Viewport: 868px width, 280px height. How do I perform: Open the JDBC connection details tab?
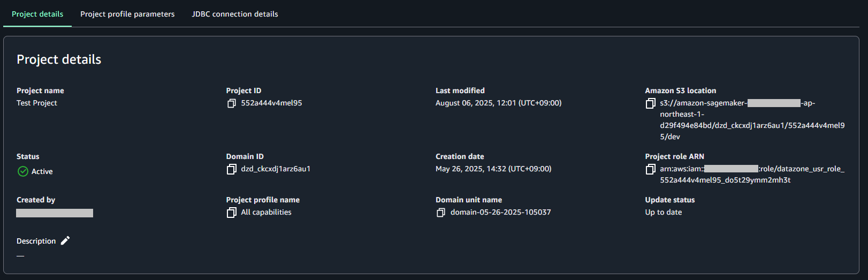235,14
